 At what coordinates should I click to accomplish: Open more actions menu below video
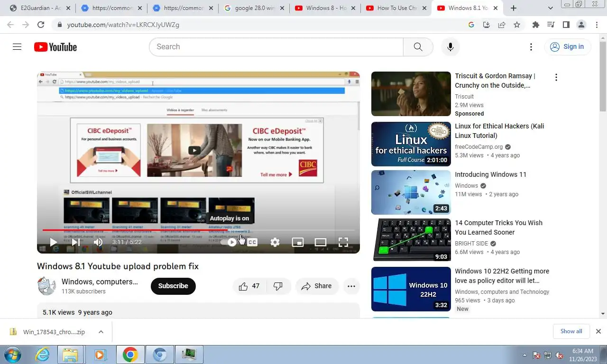(351, 286)
